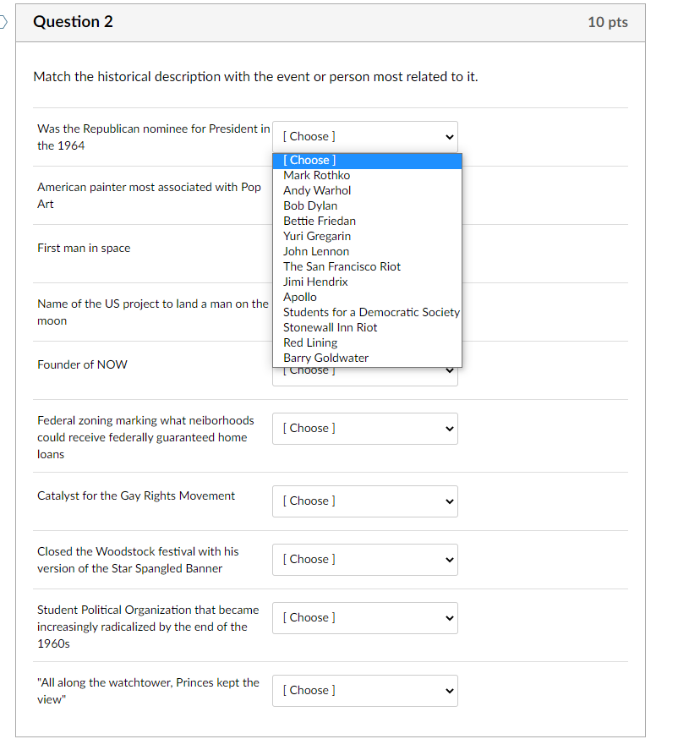Choose Mark Rothko in the list

pos(367,176)
